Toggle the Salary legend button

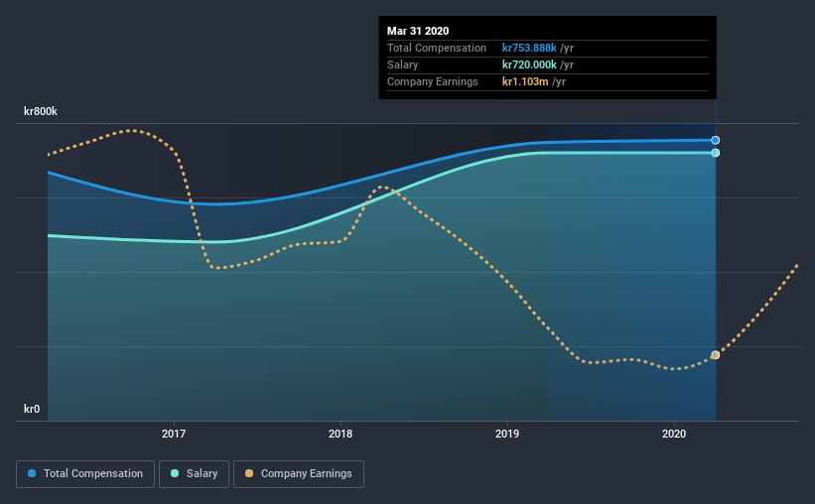pos(194,474)
